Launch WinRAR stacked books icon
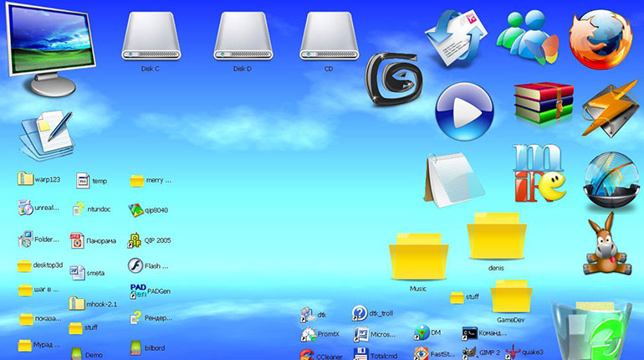 [x=544, y=103]
